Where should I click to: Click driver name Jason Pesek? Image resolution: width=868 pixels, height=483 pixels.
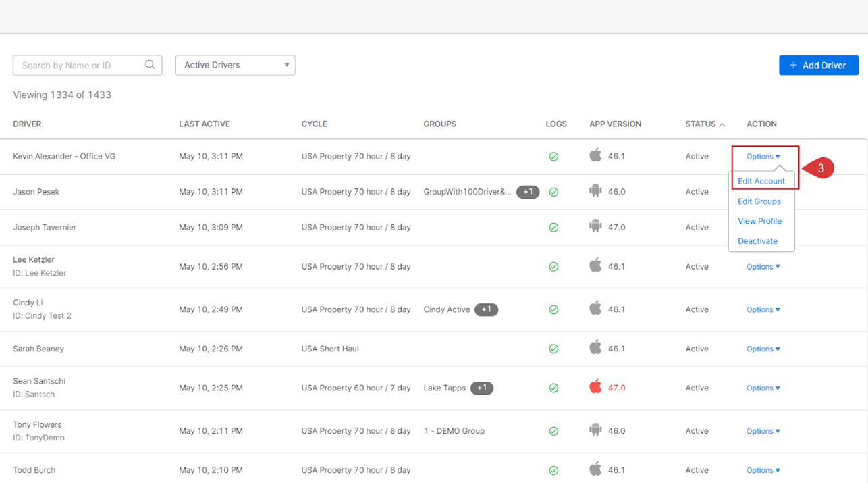tap(36, 192)
